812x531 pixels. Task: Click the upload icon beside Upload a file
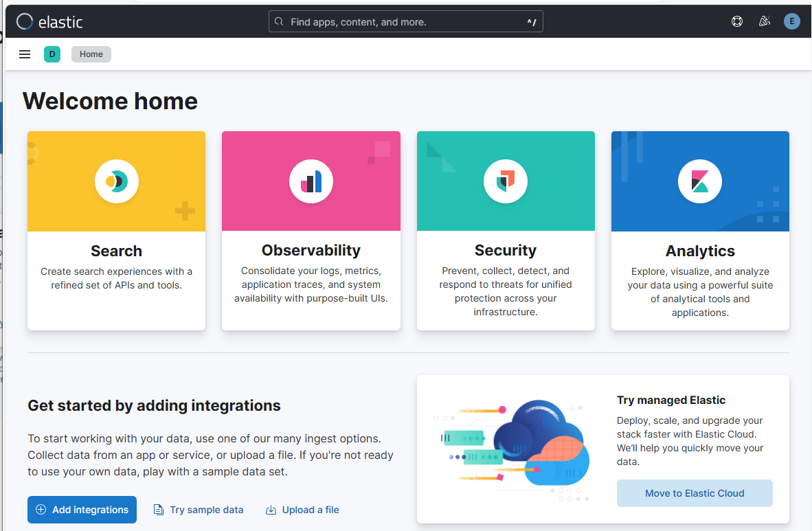pos(271,510)
